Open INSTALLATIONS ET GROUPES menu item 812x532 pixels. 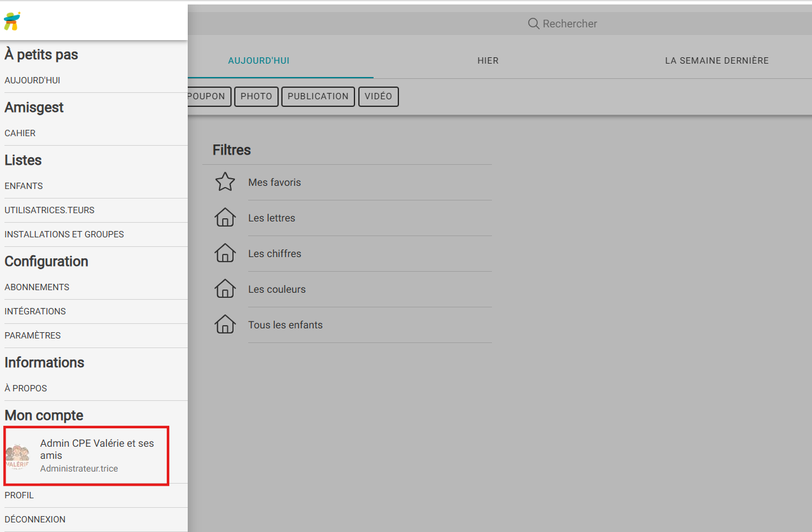click(x=64, y=235)
